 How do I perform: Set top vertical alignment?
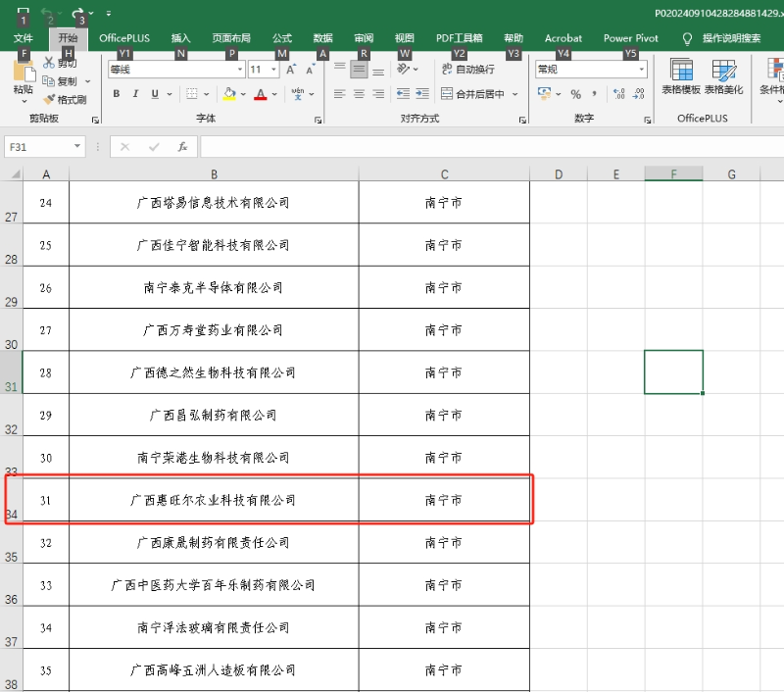339,67
